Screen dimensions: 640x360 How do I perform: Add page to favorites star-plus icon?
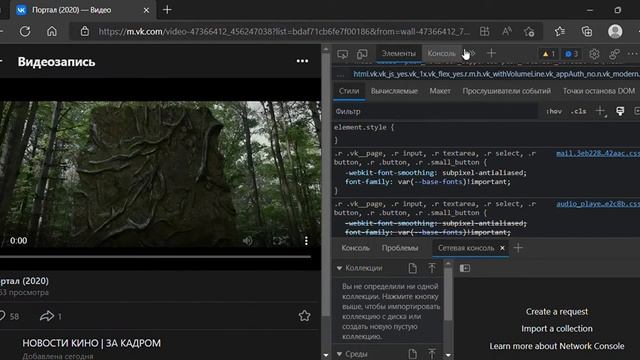pos(529,31)
